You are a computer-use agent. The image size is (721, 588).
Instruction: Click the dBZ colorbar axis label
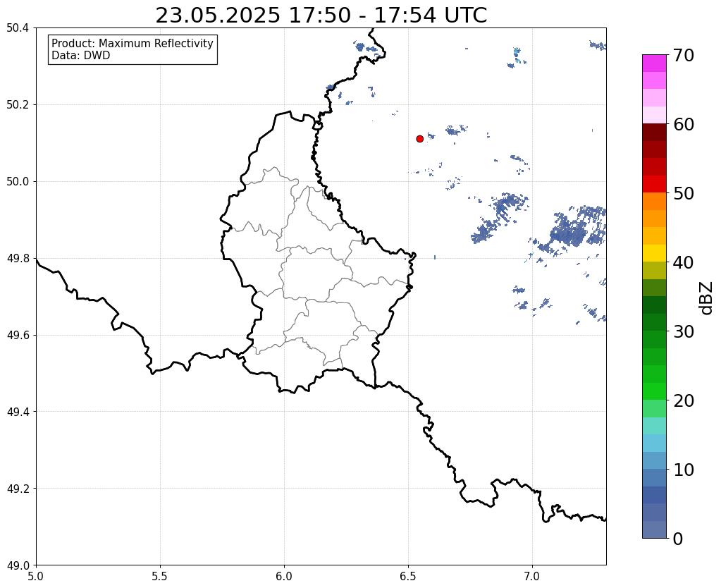pos(707,298)
